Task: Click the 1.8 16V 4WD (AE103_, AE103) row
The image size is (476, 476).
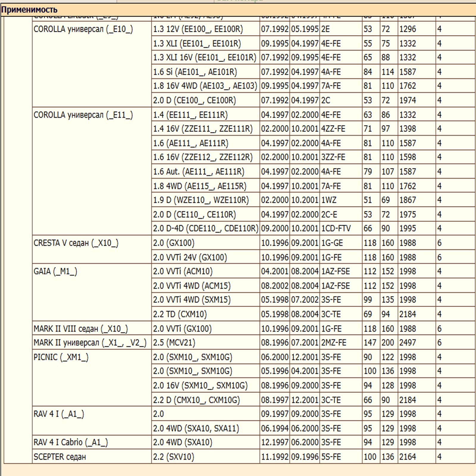Action: pyautogui.click(x=205, y=86)
